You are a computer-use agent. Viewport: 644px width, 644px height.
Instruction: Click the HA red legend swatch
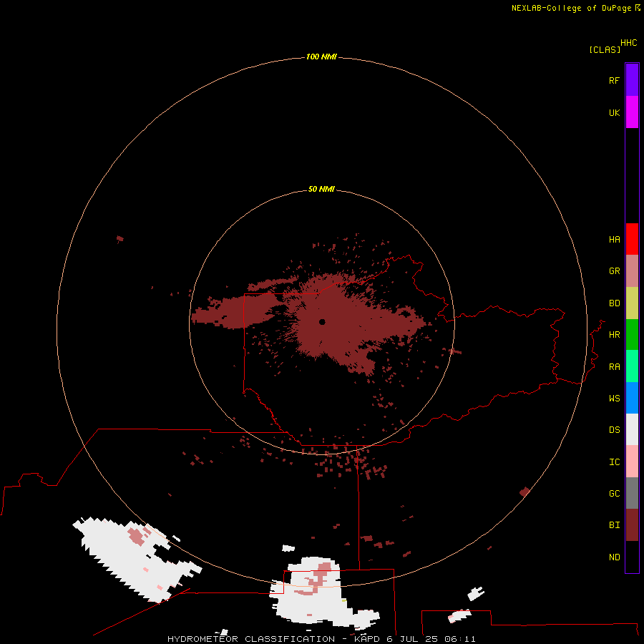632,239
